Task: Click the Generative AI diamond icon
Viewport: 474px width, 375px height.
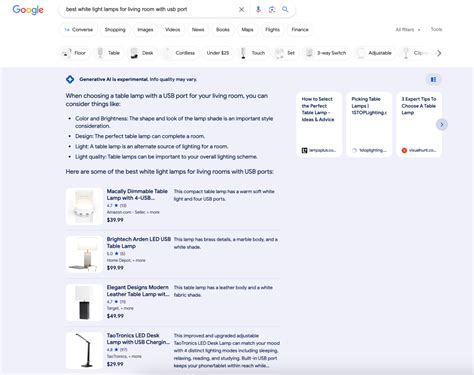Action: coord(70,79)
